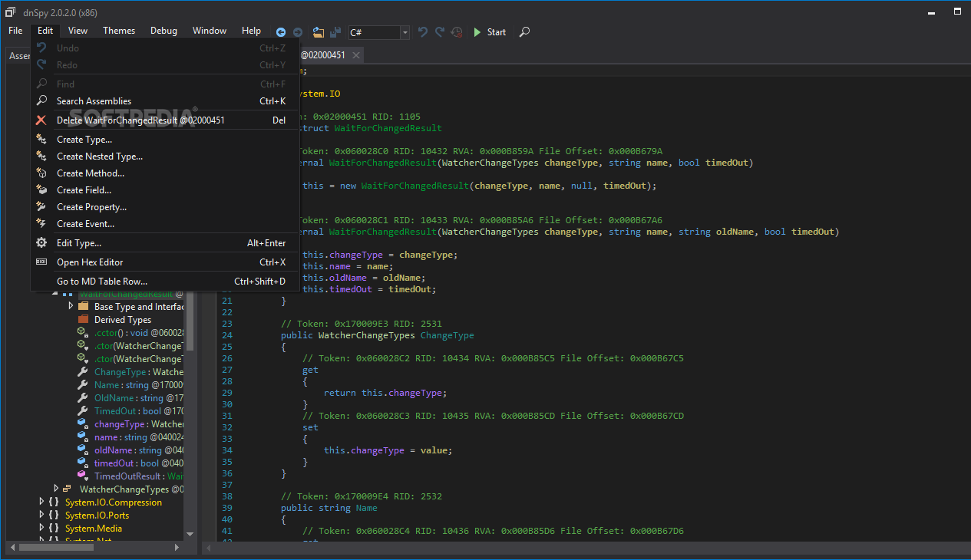
Task: Click the magnifier icon beside Search Assemblies
Action: point(41,101)
